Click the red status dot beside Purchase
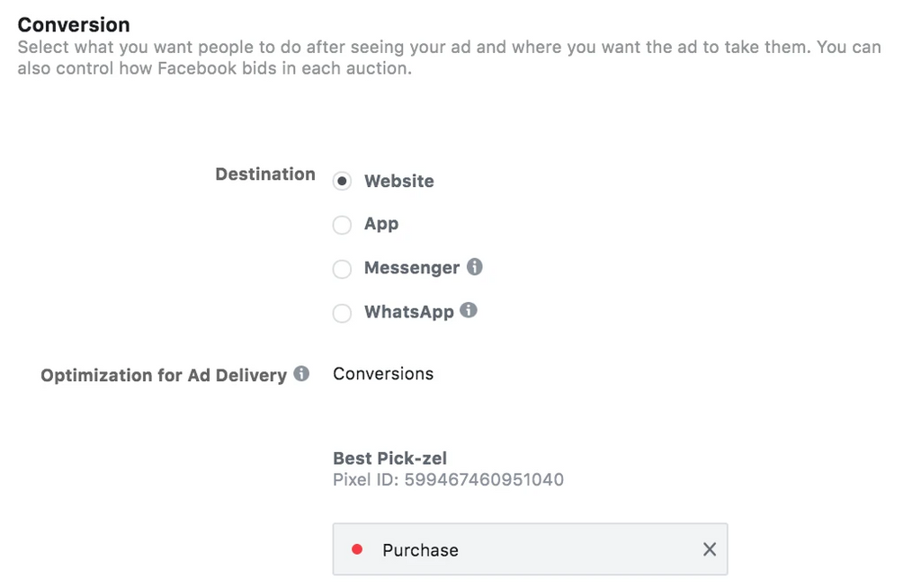This screenshot has height=588, width=921. (356, 549)
